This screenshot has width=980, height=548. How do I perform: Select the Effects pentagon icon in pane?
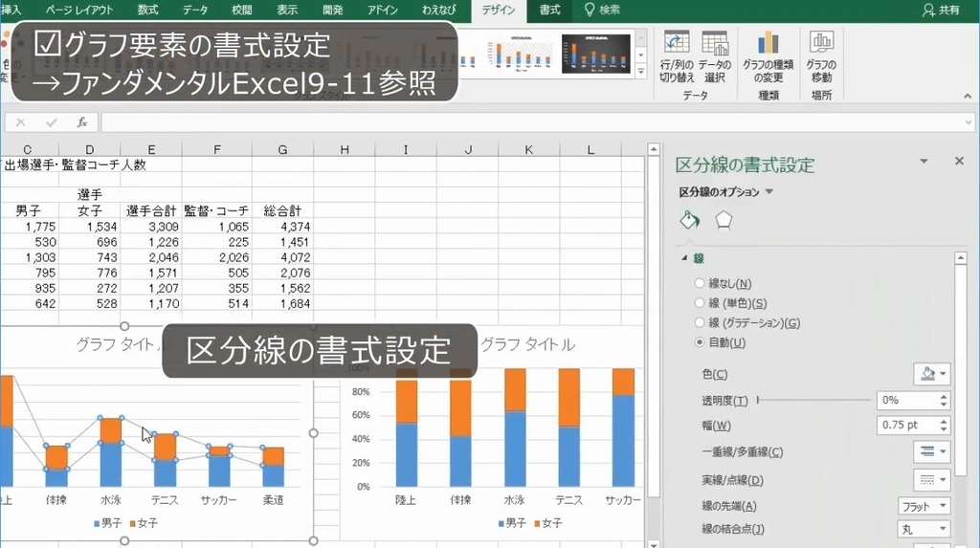[x=724, y=220]
